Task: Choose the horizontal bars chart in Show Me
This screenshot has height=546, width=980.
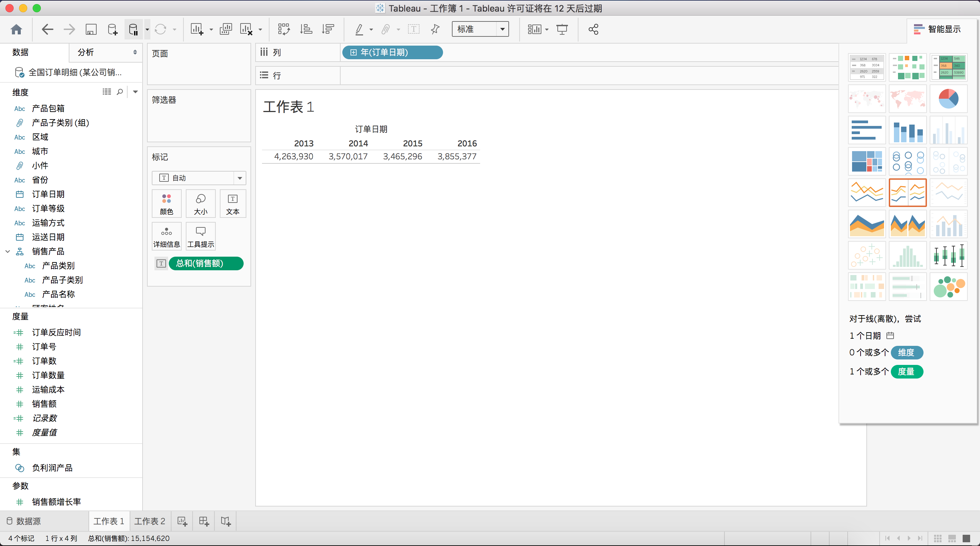Action: pos(867,130)
